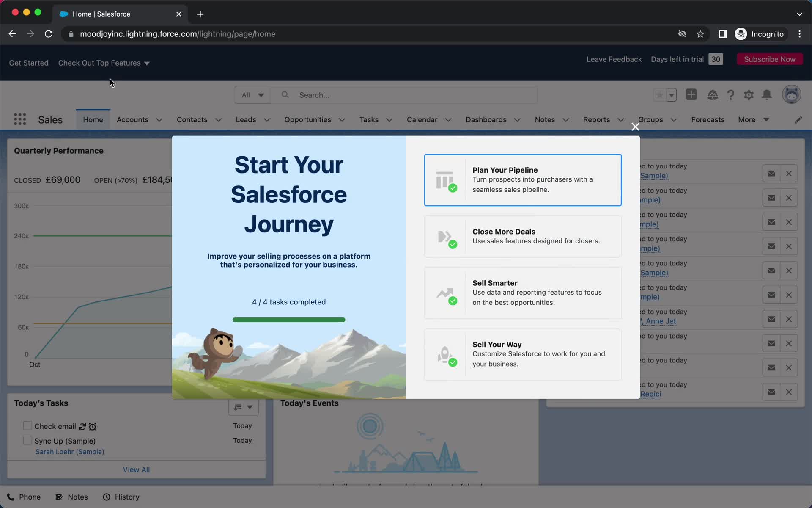Image resolution: width=812 pixels, height=508 pixels.
Task: Click Get Started in the trial bar
Action: point(29,63)
